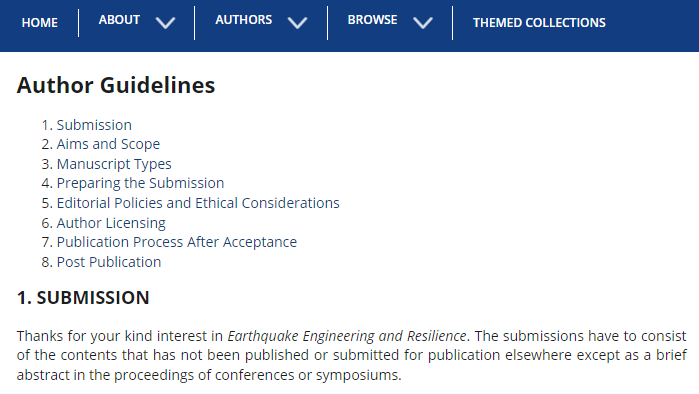Open Publication Process After Acceptance link
The image size is (699, 394).
click(x=177, y=242)
